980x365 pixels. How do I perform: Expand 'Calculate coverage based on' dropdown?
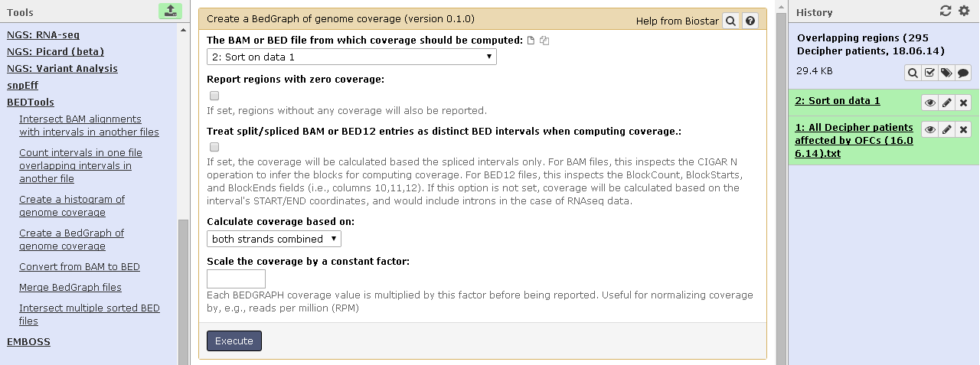[273, 239]
